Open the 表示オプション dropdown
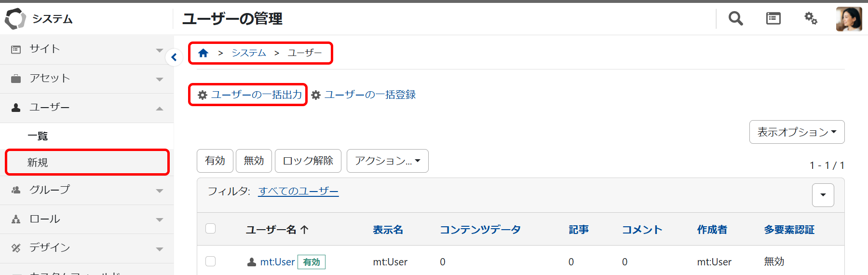The width and height of the screenshot is (868, 275). pos(797,132)
